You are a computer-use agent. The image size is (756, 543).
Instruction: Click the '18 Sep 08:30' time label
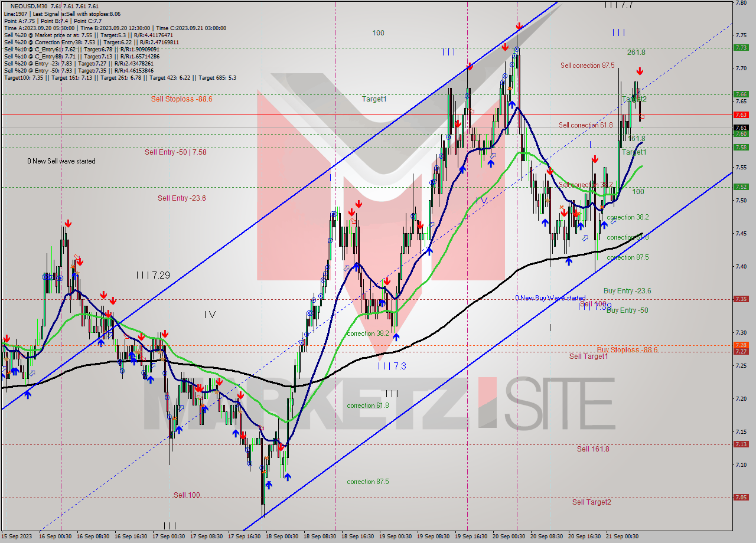320,537
